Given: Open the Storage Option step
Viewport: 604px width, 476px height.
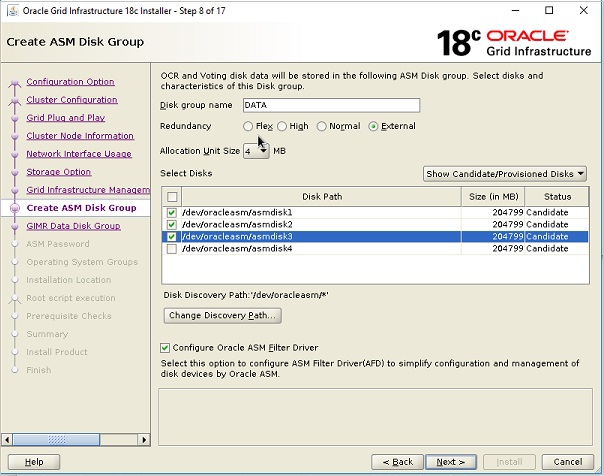Looking at the screenshot, I should point(59,172).
